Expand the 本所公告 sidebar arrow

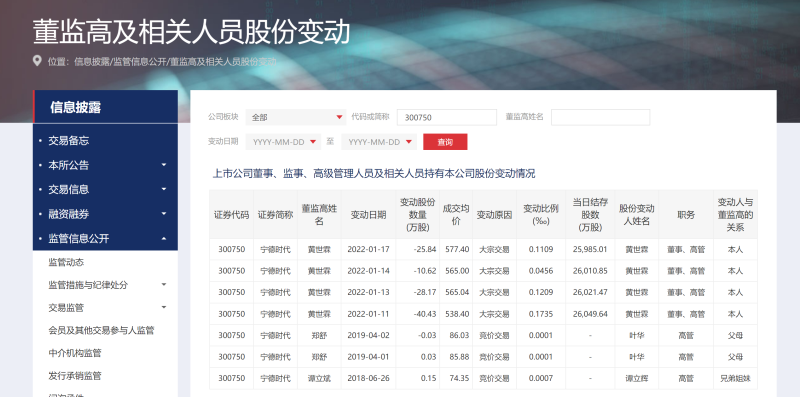tap(164, 165)
